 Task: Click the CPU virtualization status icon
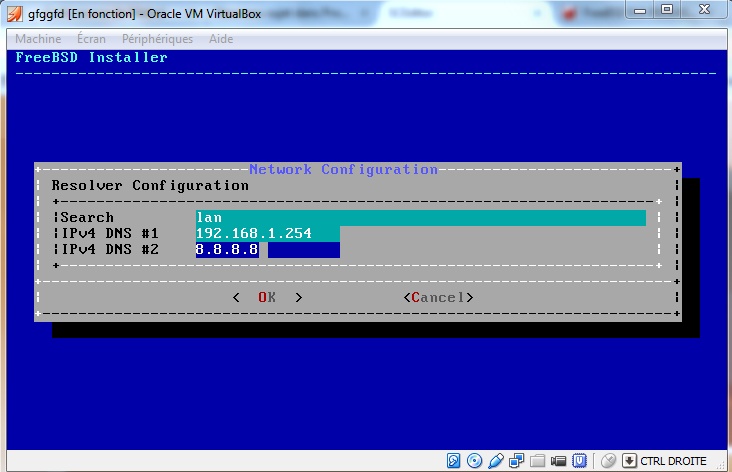point(579,461)
